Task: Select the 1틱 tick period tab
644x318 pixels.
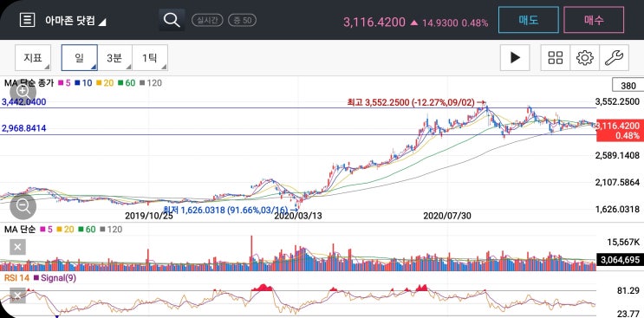Action: pos(150,58)
